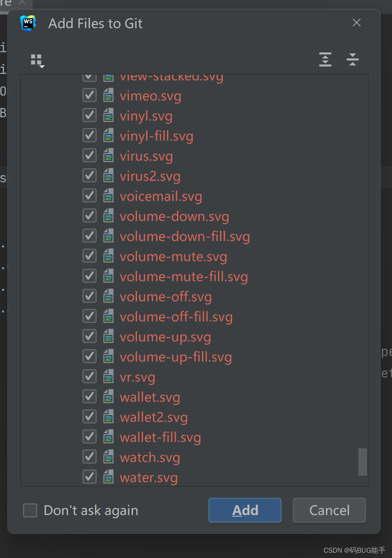Uncheck vr.svg
The height and width of the screenshot is (558, 392).
coord(89,376)
